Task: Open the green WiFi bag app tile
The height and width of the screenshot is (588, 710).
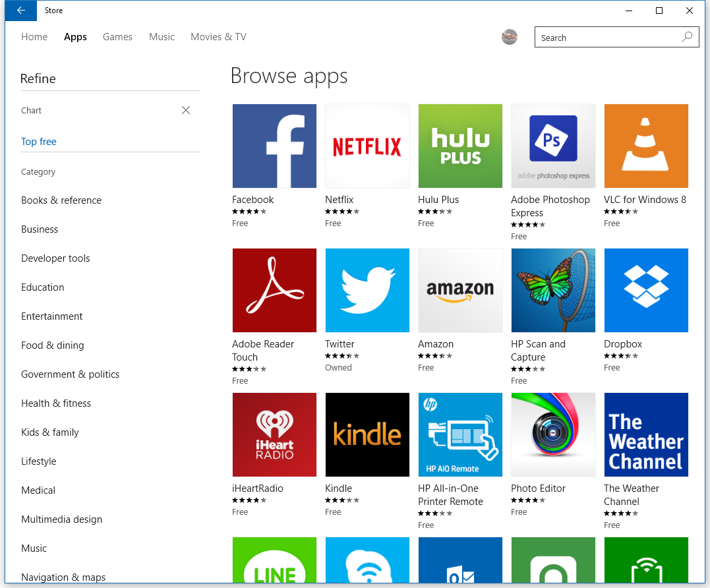Action: point(646,560)
